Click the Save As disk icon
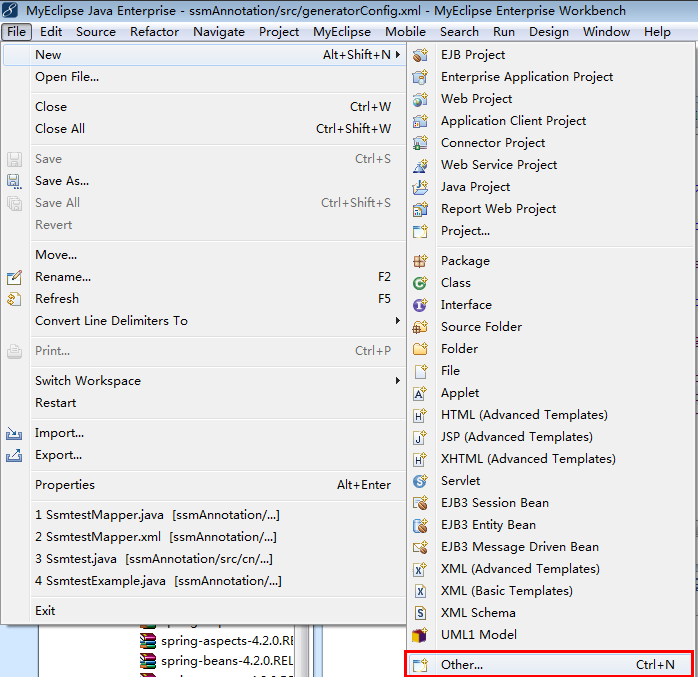This screenshot has height=677, width=698. (x=14, y=181)
